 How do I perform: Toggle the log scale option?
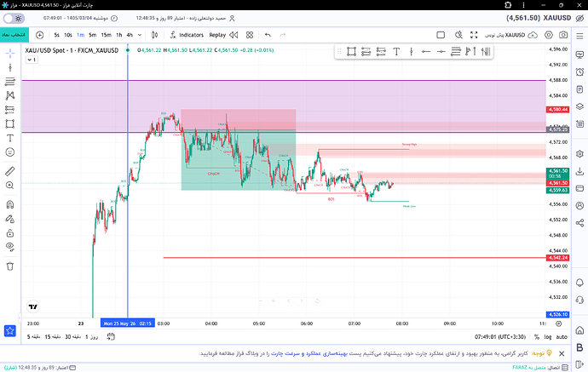click(x=548, y=337)
